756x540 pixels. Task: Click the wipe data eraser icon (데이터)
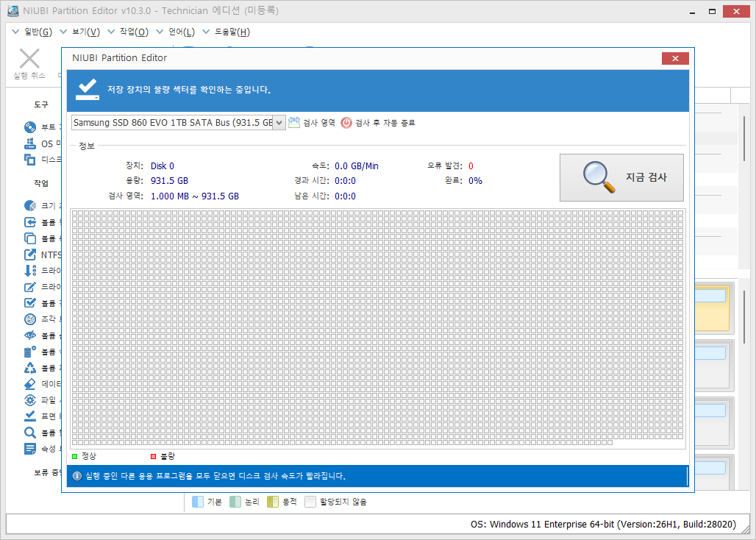click(30, 384)
